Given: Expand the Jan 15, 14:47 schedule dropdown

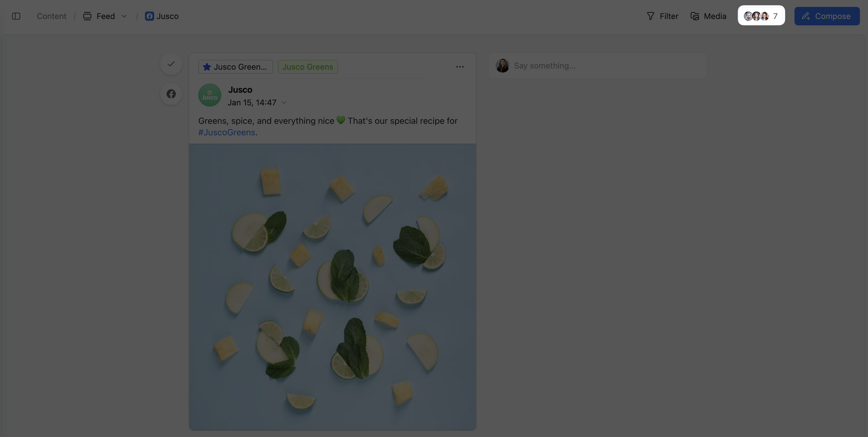Looking at the screenshot, I should [x=284, y=103].
